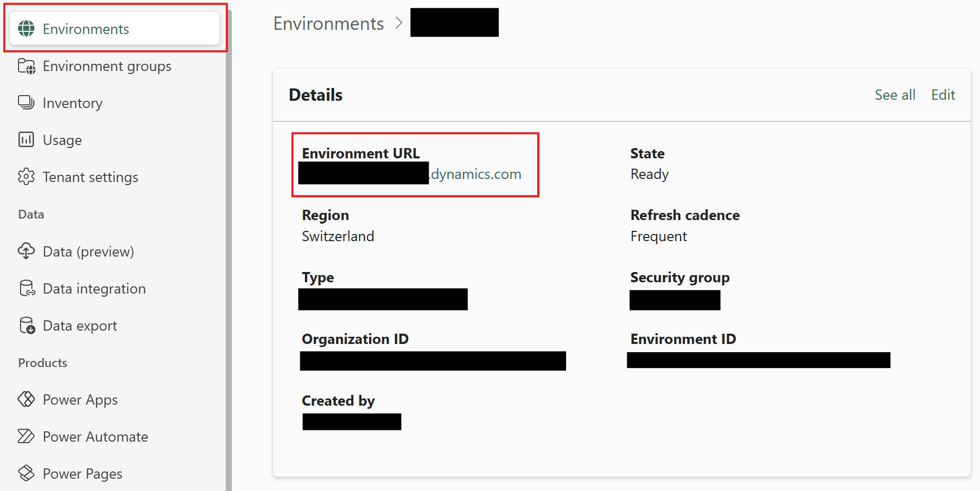
Task: Click the Security group label
Action: point(680,277)
